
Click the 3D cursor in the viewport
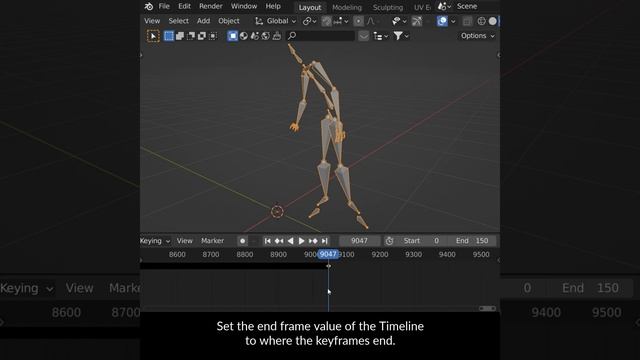(x=277, y=211)
